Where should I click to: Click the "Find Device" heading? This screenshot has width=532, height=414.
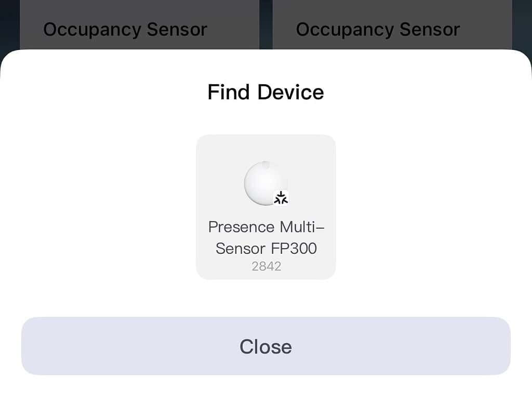coord(265,93)
